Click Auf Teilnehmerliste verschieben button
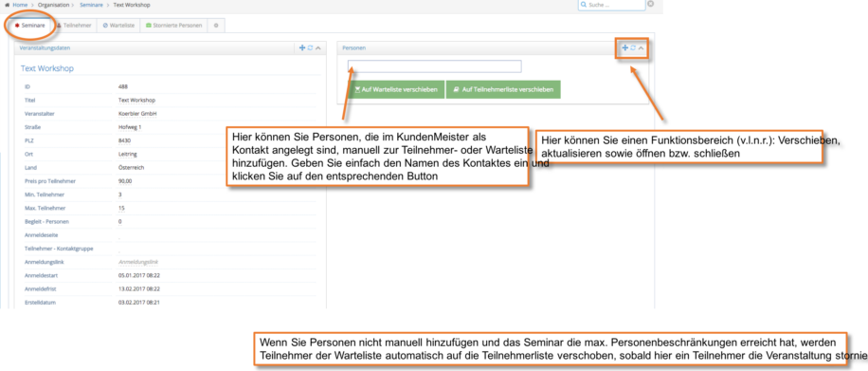The image size is (868, 371). coord(503,89)
